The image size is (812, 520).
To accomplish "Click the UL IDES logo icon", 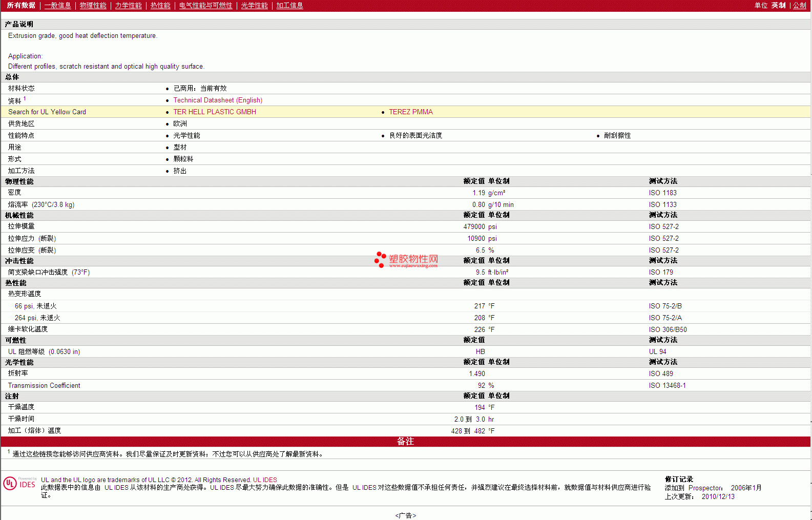I will [19, 483].
